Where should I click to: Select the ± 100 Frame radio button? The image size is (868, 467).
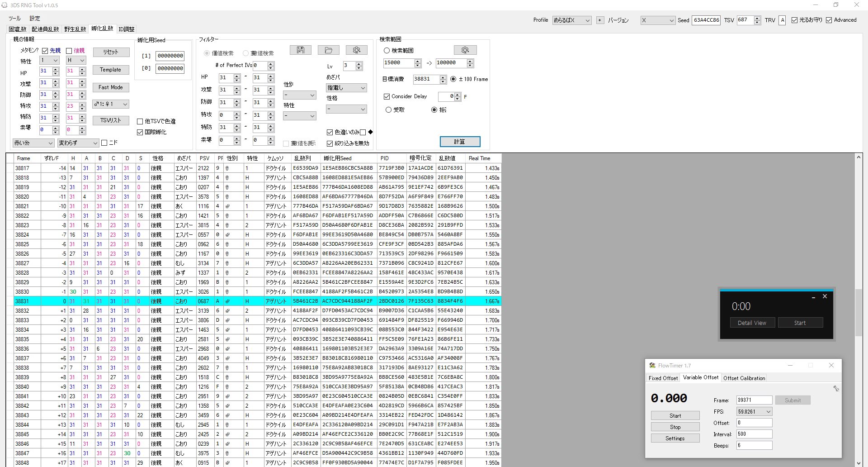coord(453,79)
